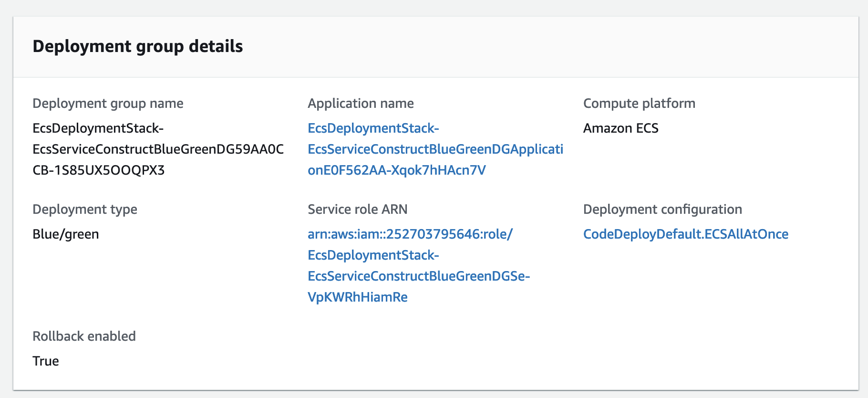Click the Deployment group details heading
The image size is (868, 398).
coord(137,46)
